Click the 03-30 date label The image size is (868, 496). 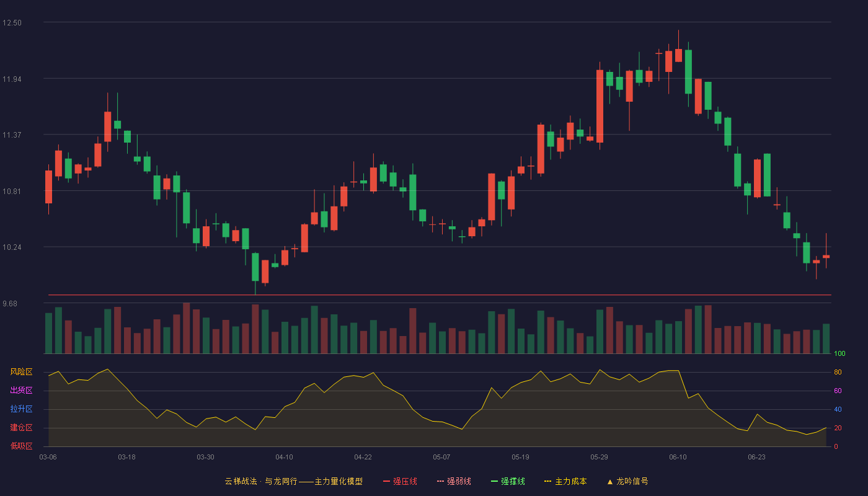coord(205,457)
